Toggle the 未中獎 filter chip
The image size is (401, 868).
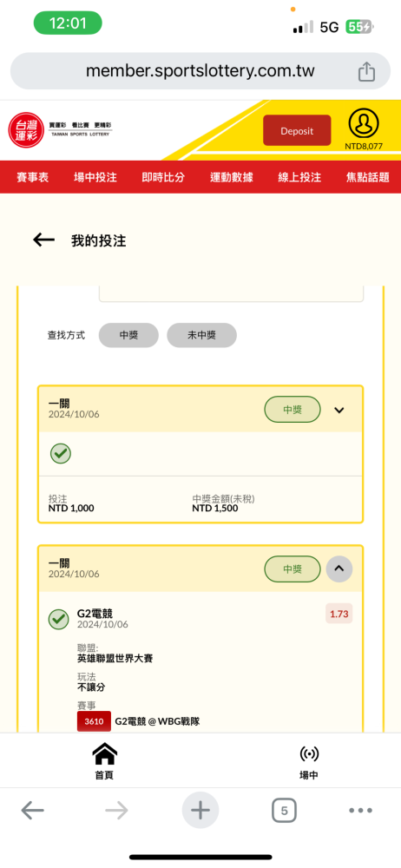point(201,335)
